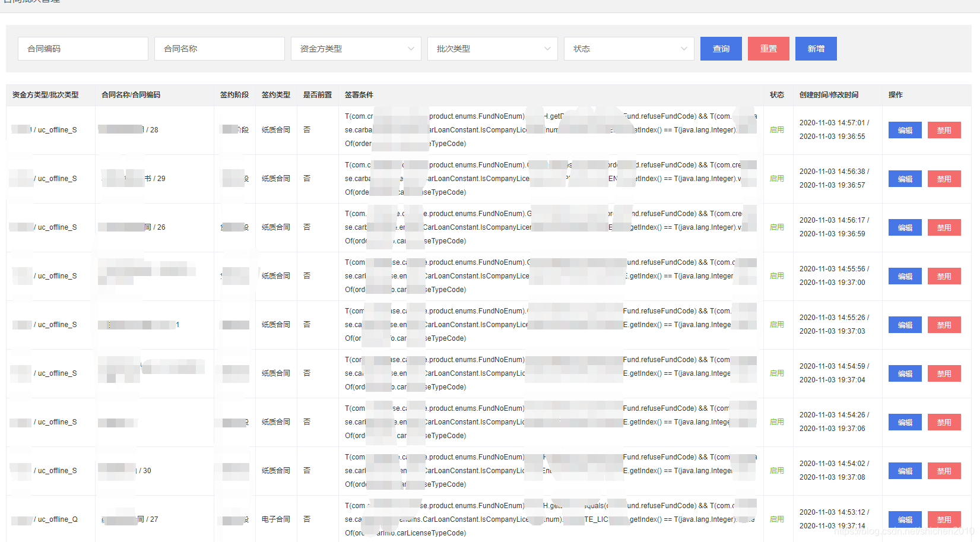980x542 pixels.
Task: Click 编辑 for row created 14:55:56
Action: 905,276
